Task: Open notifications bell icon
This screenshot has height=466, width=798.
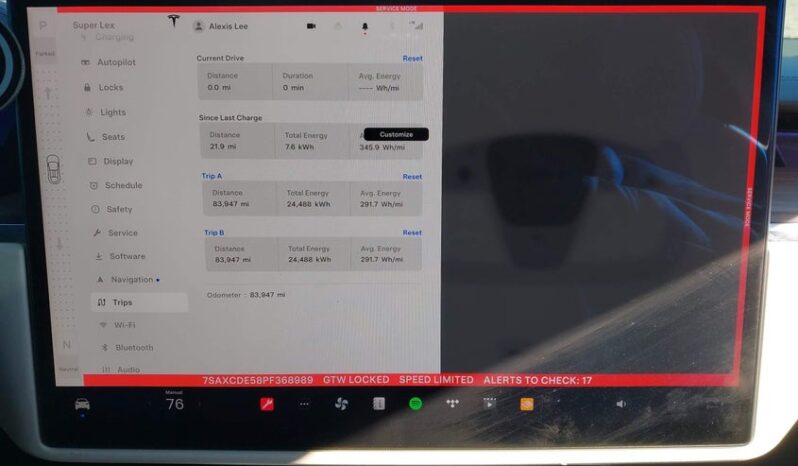Action: pos(365,27)
